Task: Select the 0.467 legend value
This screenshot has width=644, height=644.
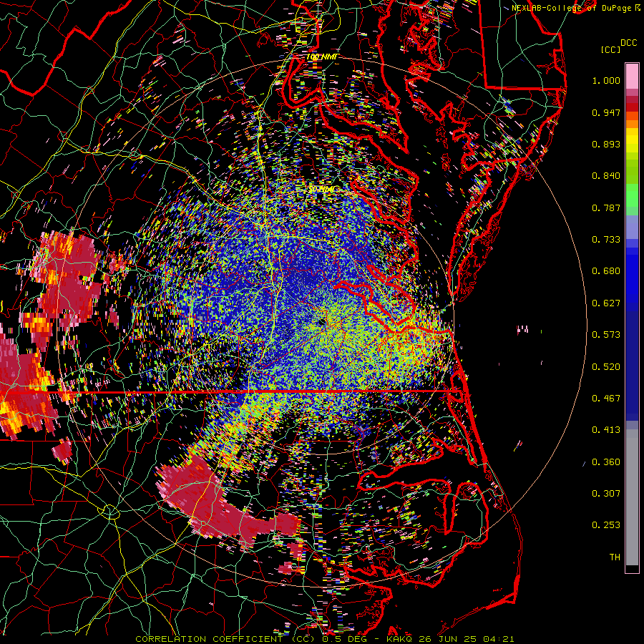Action: click(x=606, y=399)
